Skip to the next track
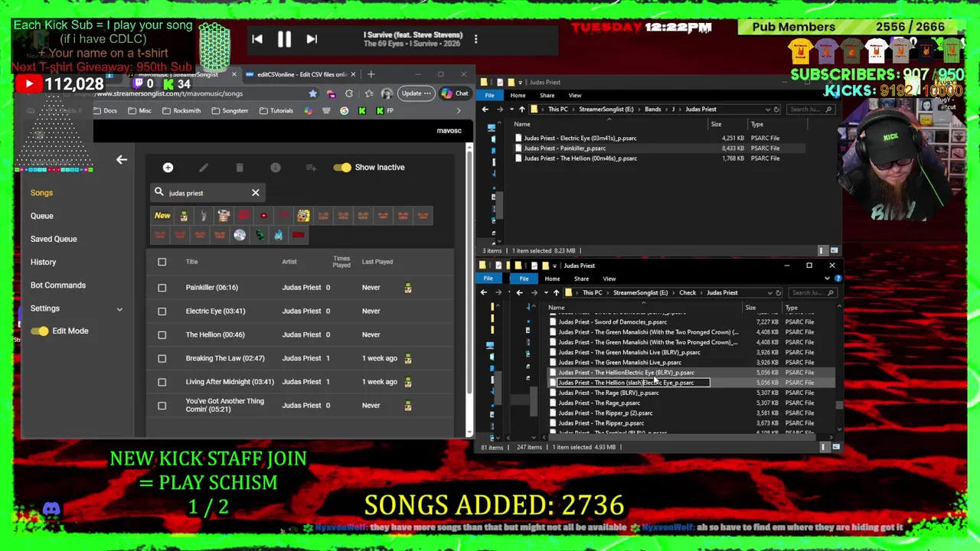Image resolution: width=980 pixels, height=551 pixels. pos(312,39)
